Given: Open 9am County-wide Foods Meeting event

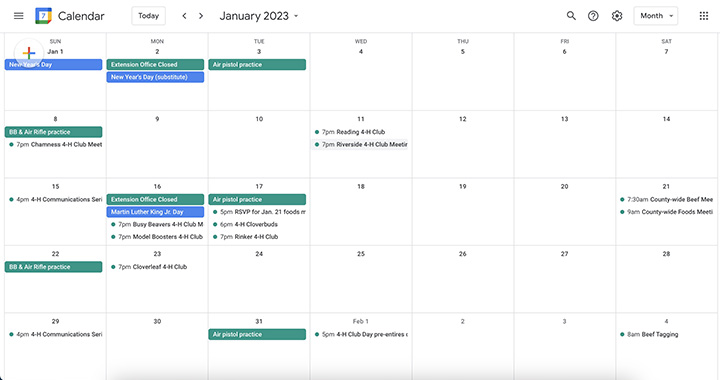Looking at the screenshot, I should click(x=666, y=212).
